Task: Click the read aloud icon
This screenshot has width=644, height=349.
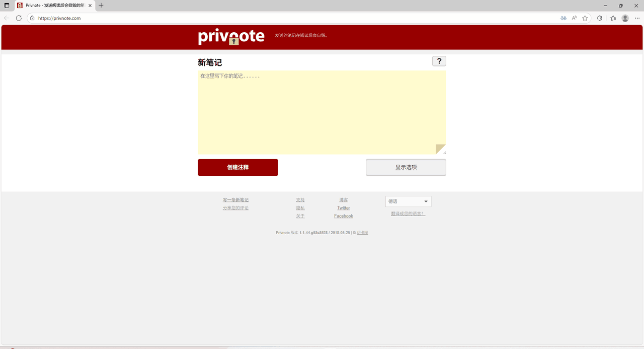Action: pyautogui.click(x=574, y=18)
